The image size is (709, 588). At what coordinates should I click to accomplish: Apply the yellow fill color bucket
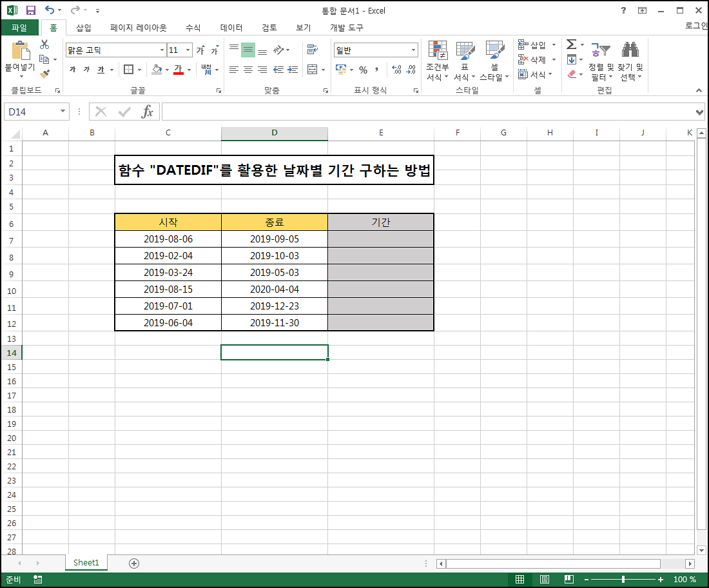[x=157, y=70]
